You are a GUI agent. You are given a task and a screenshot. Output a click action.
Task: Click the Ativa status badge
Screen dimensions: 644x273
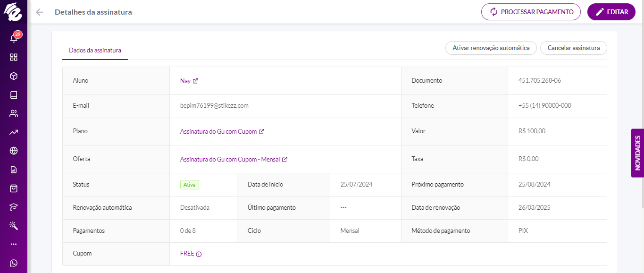190,185
